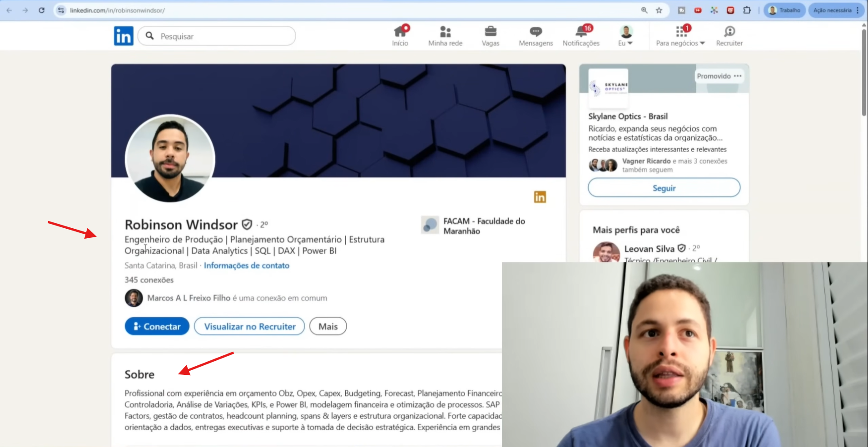Open the Chrome three-dot menu

[858, 10]
